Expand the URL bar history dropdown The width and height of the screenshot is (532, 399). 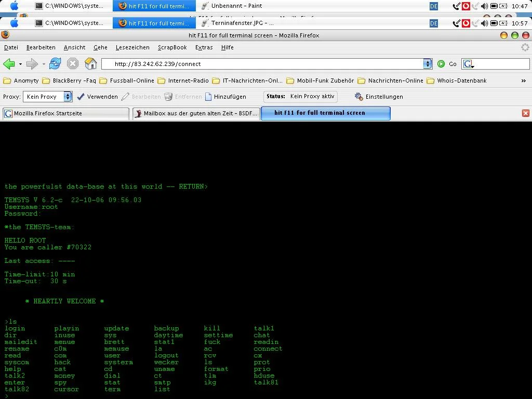428,64
